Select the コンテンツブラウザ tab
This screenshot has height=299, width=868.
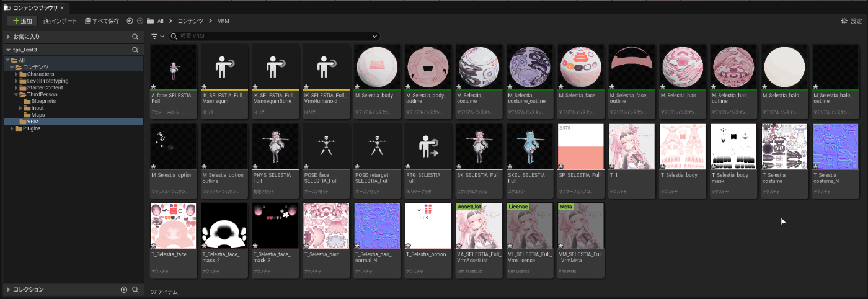click(35, 7)
